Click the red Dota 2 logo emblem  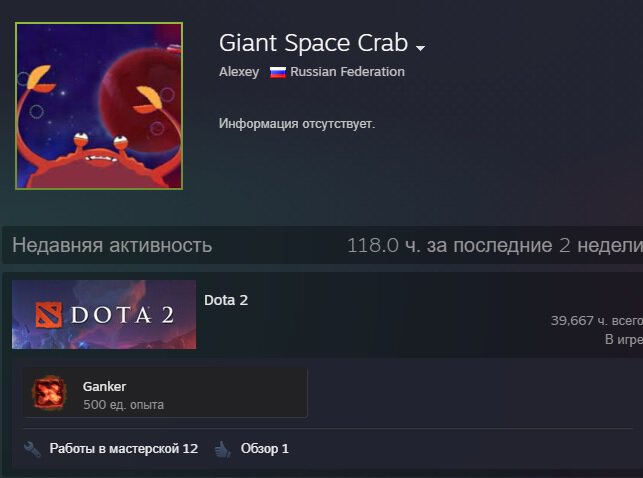(49, 315)
